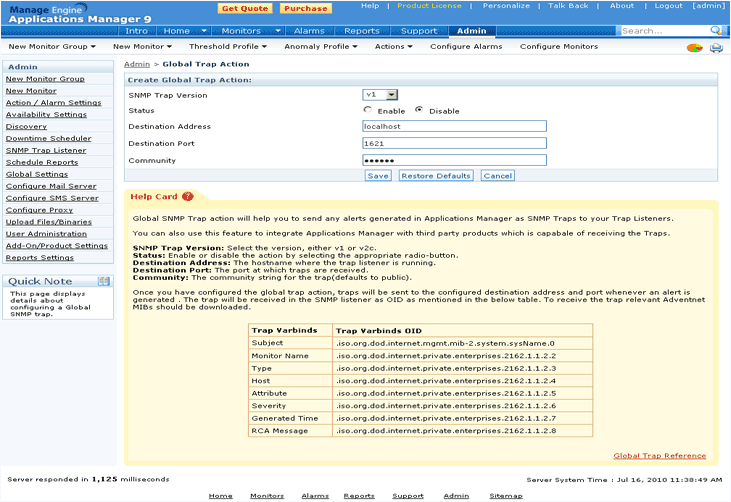This screenshot has height=502, width=731.
Task: Open the Anomaly Profile dropdown
Action: coord(321,47)
